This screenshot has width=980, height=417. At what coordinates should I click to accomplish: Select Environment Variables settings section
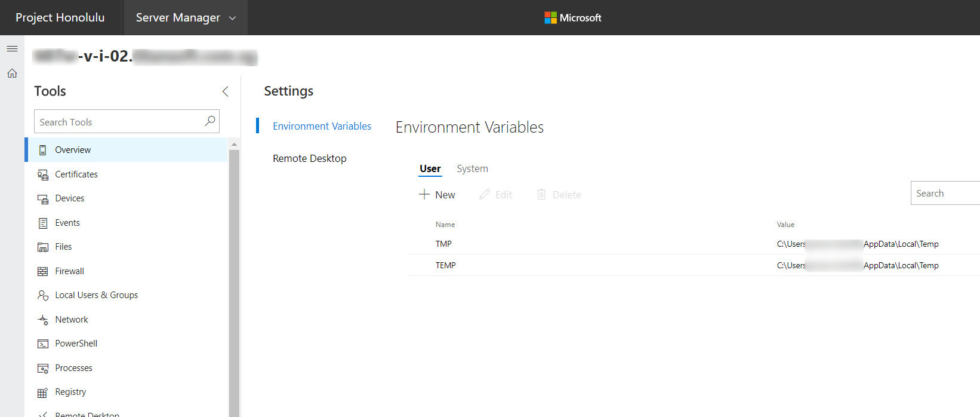(322, 126)
